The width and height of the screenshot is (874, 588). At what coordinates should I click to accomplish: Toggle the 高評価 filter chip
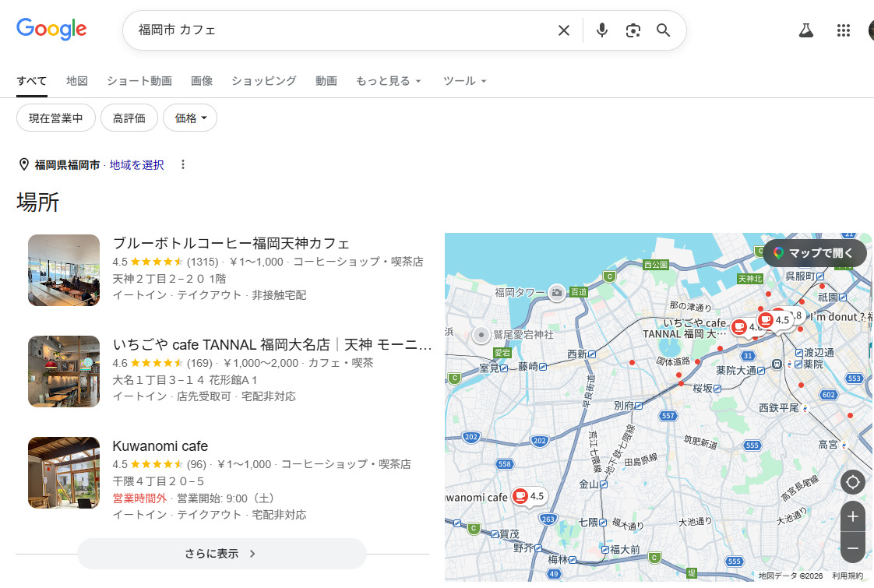point(129,118)
